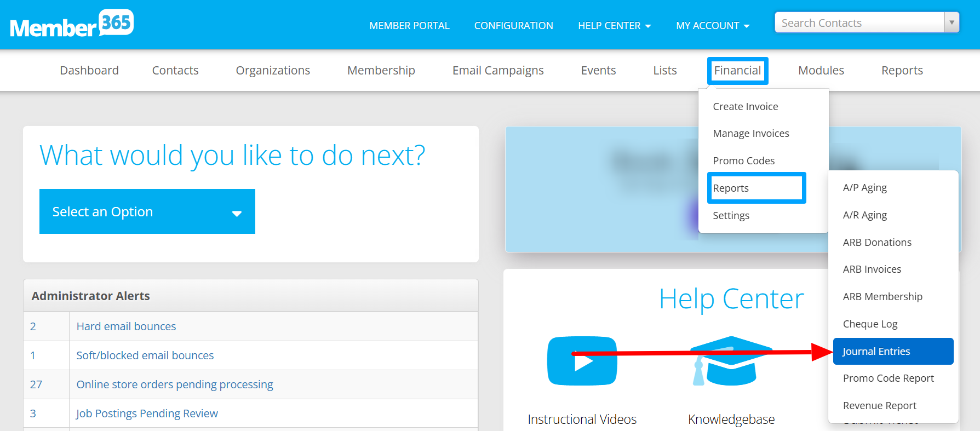Expand the Help Center menu
The image size is (980, 431).
point(614,26)
